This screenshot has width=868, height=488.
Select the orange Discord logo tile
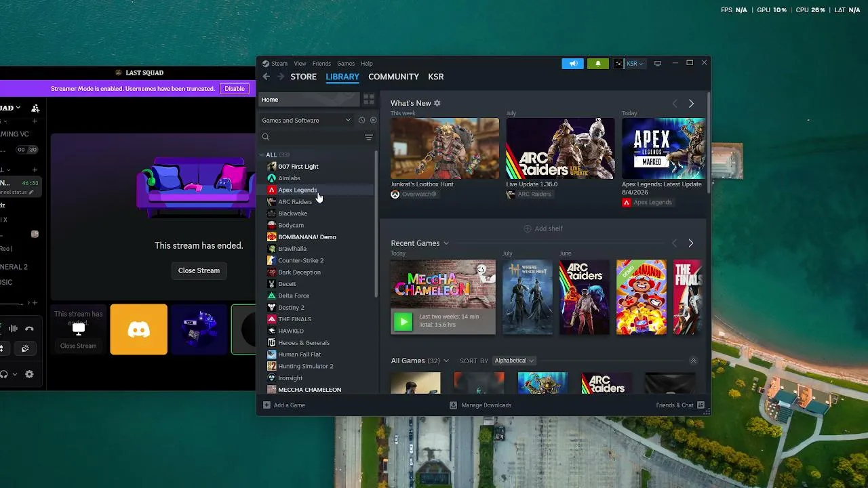click(138, 329)
